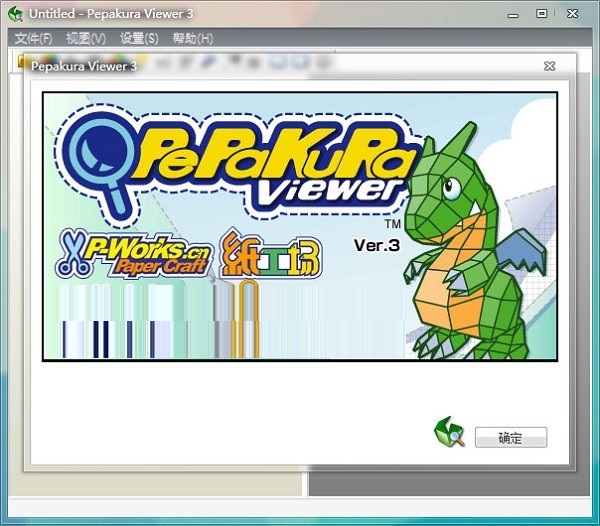600x526 pixels.
Task: Click the orange 纸工场 logo
Action: [256, 254]
